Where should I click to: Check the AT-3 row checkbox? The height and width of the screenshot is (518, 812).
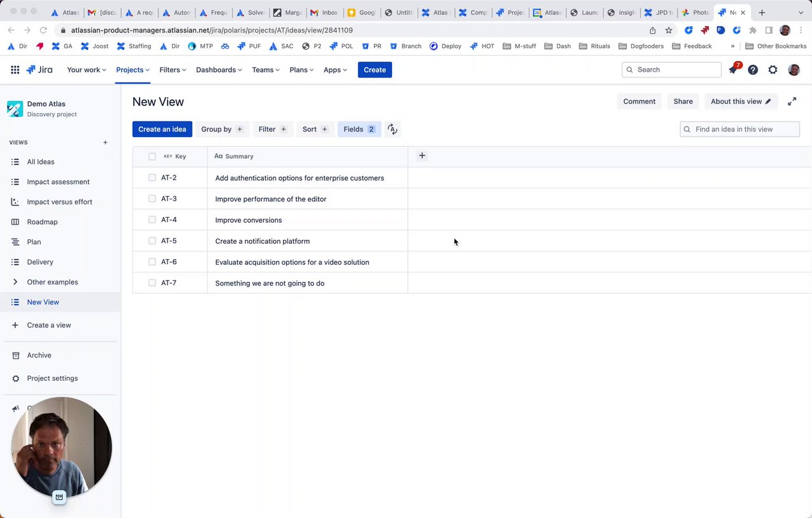152,199
